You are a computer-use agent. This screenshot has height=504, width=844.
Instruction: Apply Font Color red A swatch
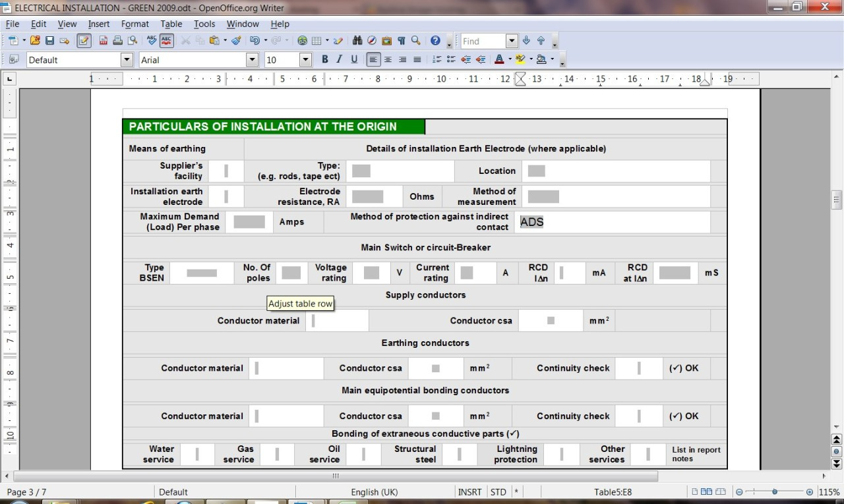(499, 59)
